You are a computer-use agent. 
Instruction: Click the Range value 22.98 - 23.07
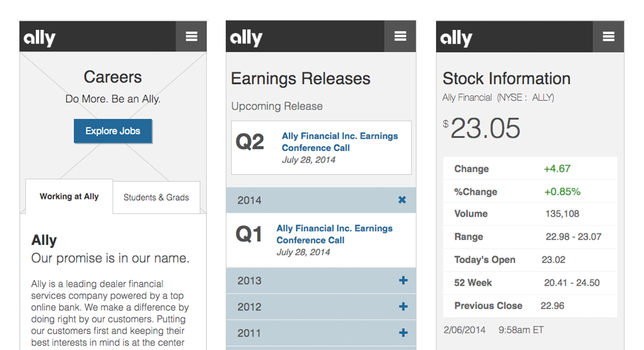[x=574, y=237]
